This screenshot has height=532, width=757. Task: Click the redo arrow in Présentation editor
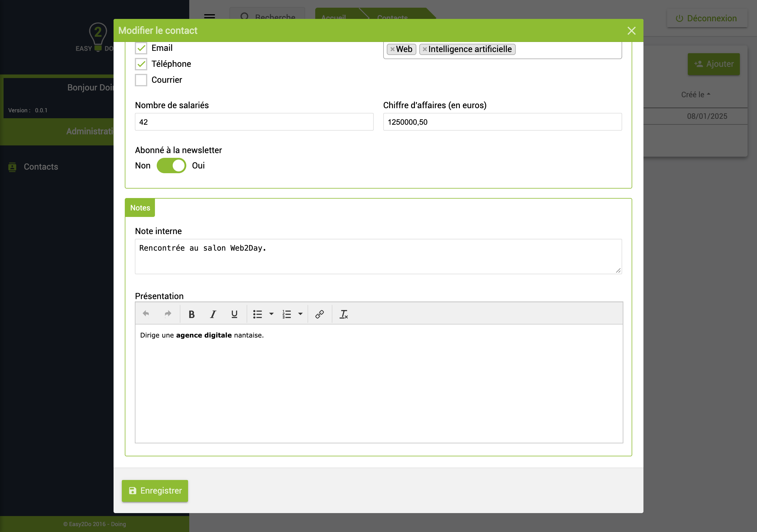click(168, 314)
